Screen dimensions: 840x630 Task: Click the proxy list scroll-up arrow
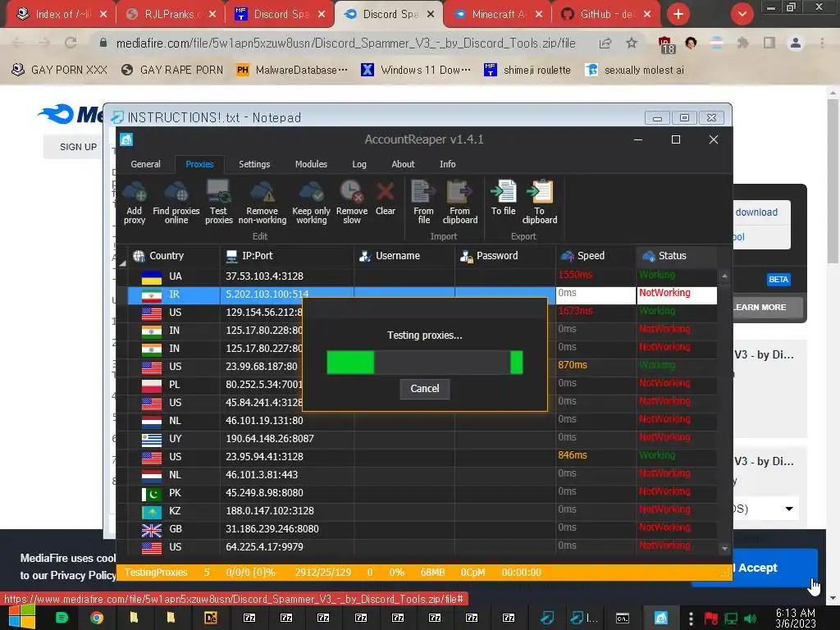pyautogui.click(x=725, y=276)
